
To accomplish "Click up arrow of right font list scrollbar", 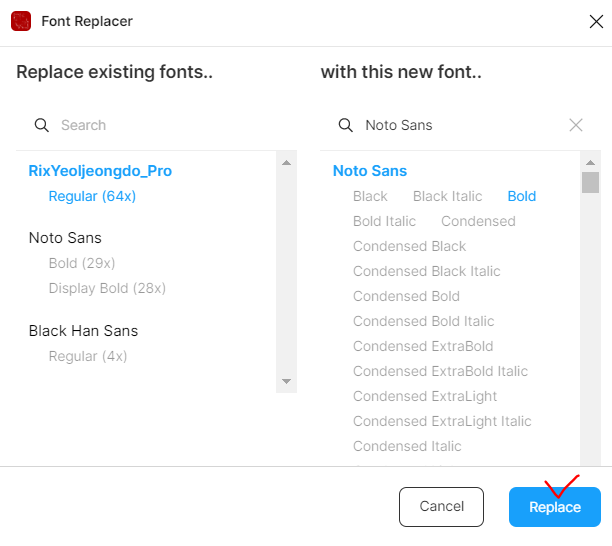I will (591, 163).
